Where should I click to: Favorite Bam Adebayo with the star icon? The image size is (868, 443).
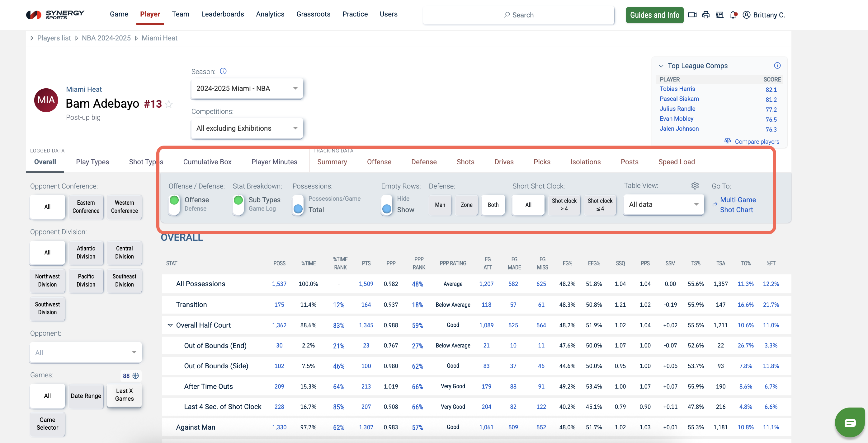[x=169, y=104]
